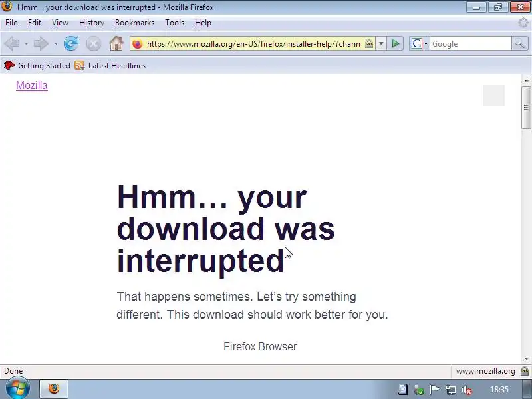Click the vertical scrollbar thumb

click(x=526, y=108)
